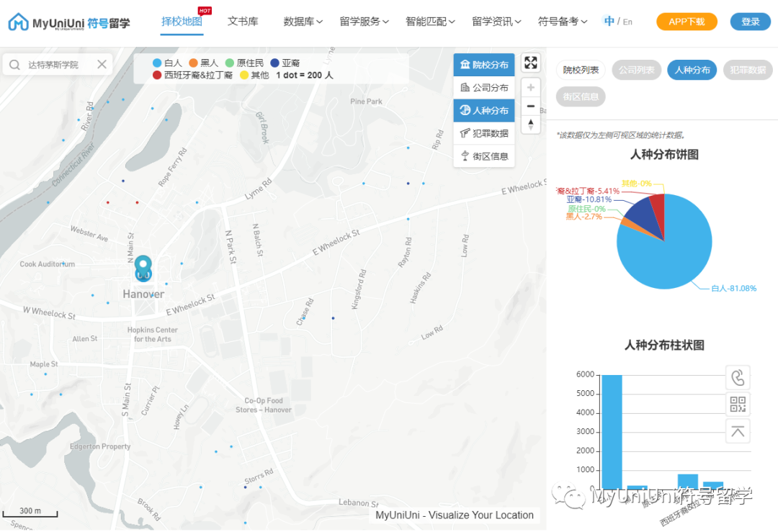Image resolution: width=778 pixels, height=532 pixels.
Task: Select the 院校分布 school distribution map layer
Action: tap(483, 63)
